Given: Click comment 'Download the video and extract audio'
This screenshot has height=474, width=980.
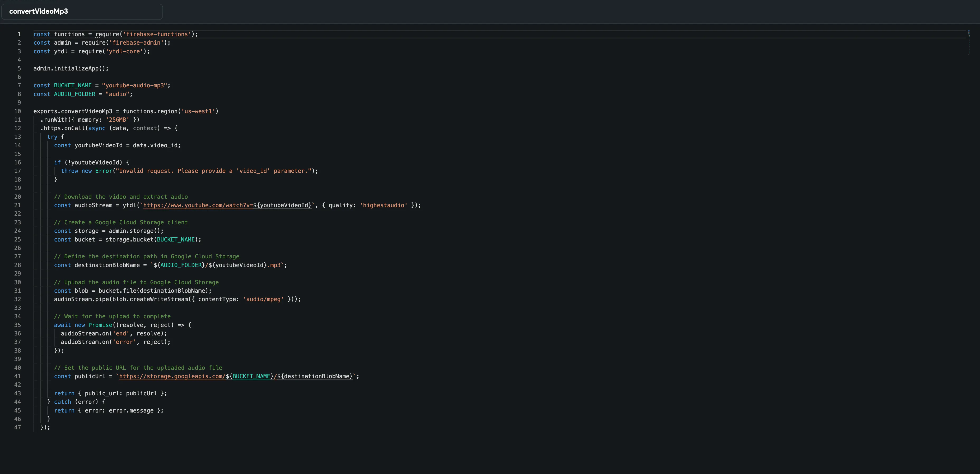Looking at the screenshot, I should click(121, 197).
